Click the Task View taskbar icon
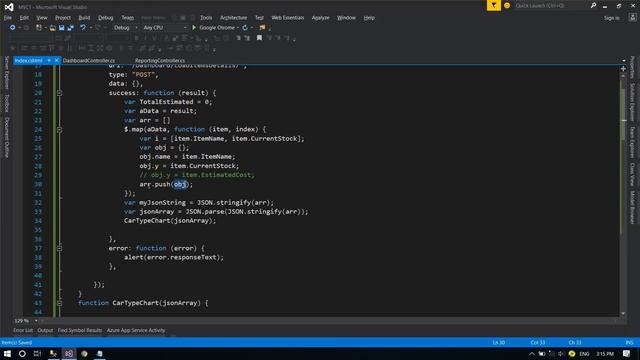Screen dimensions: 640x360 [x=37, y=353]
